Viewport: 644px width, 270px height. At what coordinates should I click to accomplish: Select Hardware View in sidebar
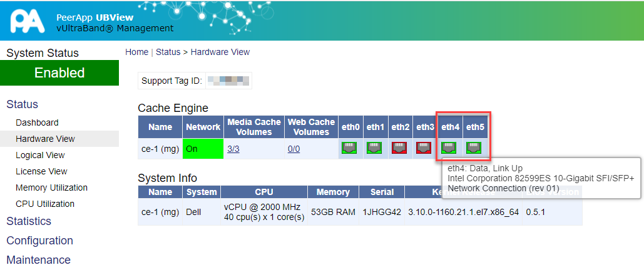coord(45,139)
